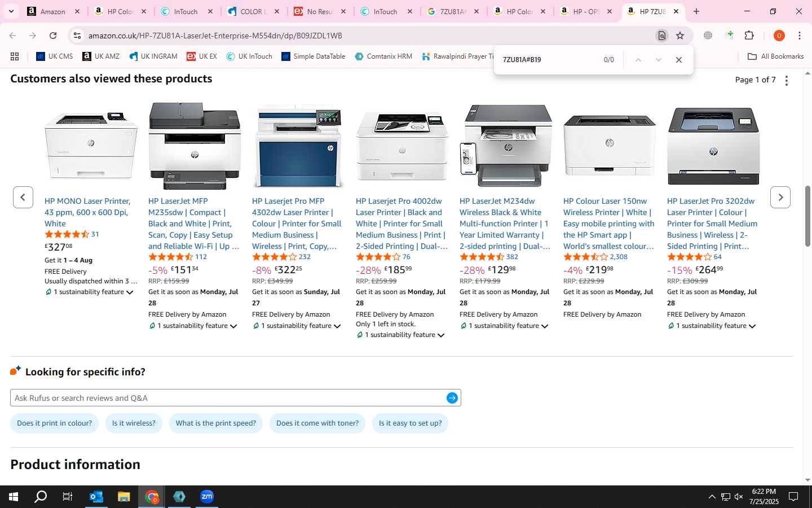The height and width of the screenshot is (508, 812).
Task: Jump to next find result
Action: tap(658, 60)
